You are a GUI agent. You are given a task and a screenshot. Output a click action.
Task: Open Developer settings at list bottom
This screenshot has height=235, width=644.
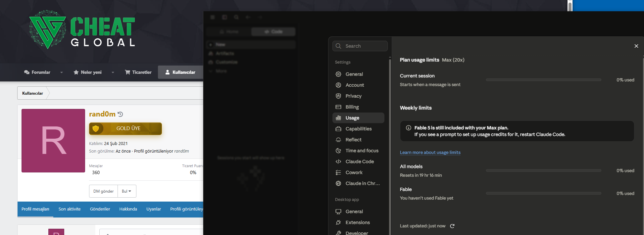tap(358, 232)
